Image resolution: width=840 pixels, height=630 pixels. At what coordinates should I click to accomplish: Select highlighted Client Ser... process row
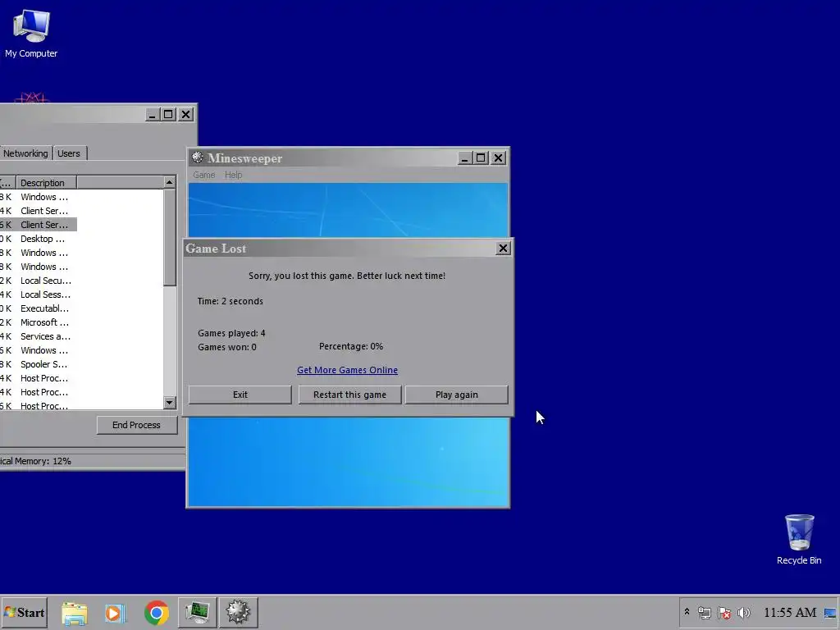click(39, 225)
